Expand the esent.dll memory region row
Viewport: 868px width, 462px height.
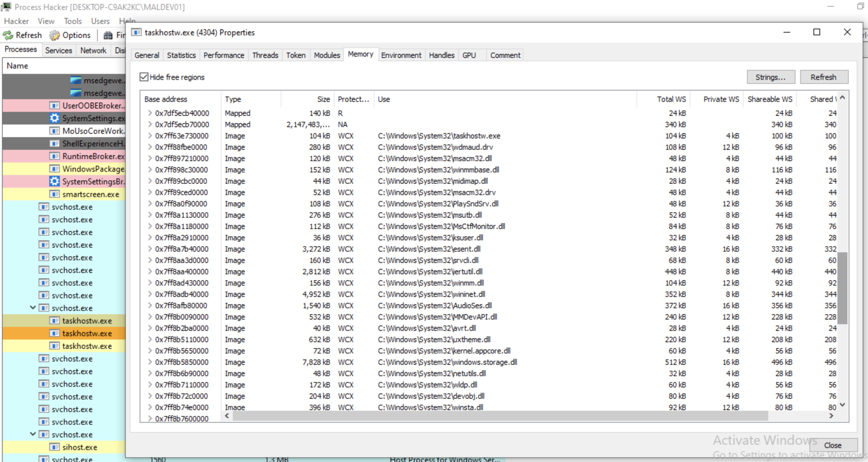[x=150, y=249]
